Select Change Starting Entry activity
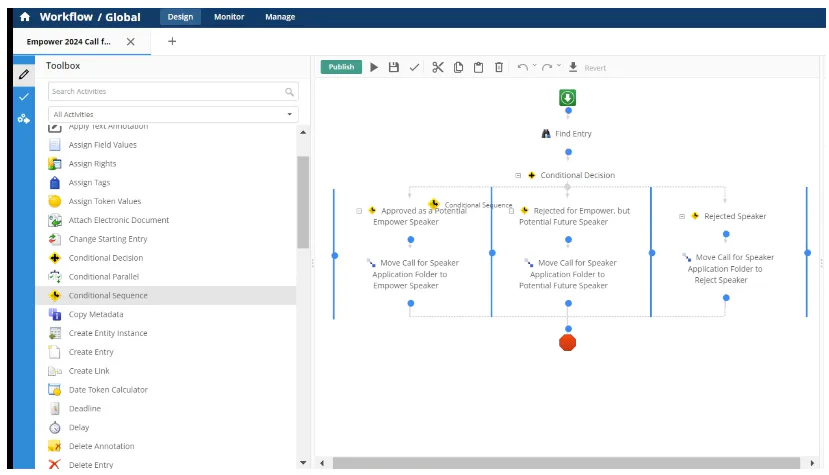 pyautogui.click(x=165, y=239)
